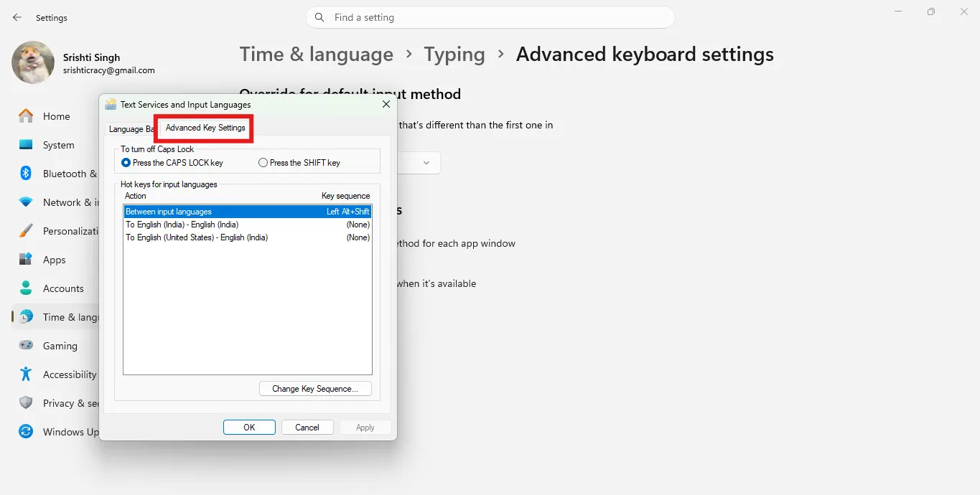Open the Gaming controller icon

[x=26, y=346]
